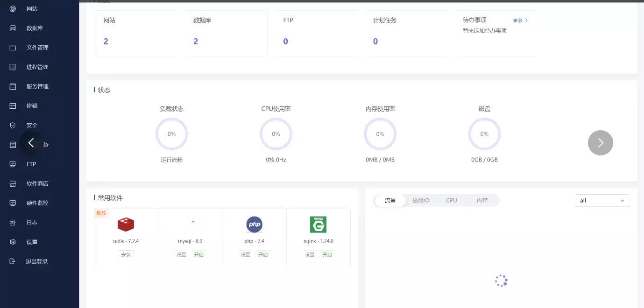Screen dimensions: 644x308
Task: Start nginx via its 开启 button
Action: [327, 255]
